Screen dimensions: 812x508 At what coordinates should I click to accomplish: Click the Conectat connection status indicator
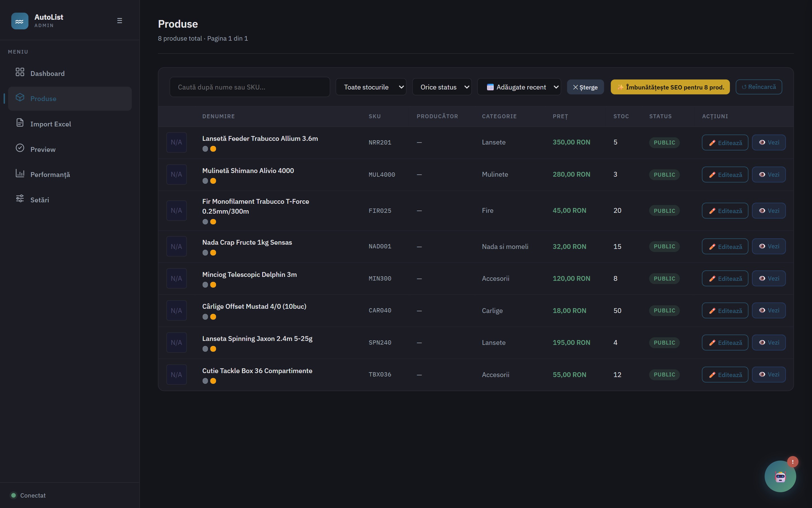pos(28,495)
